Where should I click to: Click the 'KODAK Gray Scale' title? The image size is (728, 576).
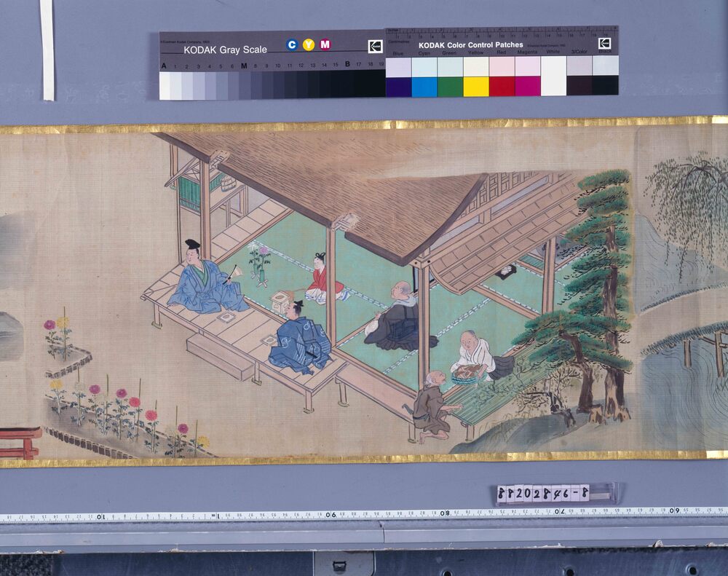pos(225,50)
